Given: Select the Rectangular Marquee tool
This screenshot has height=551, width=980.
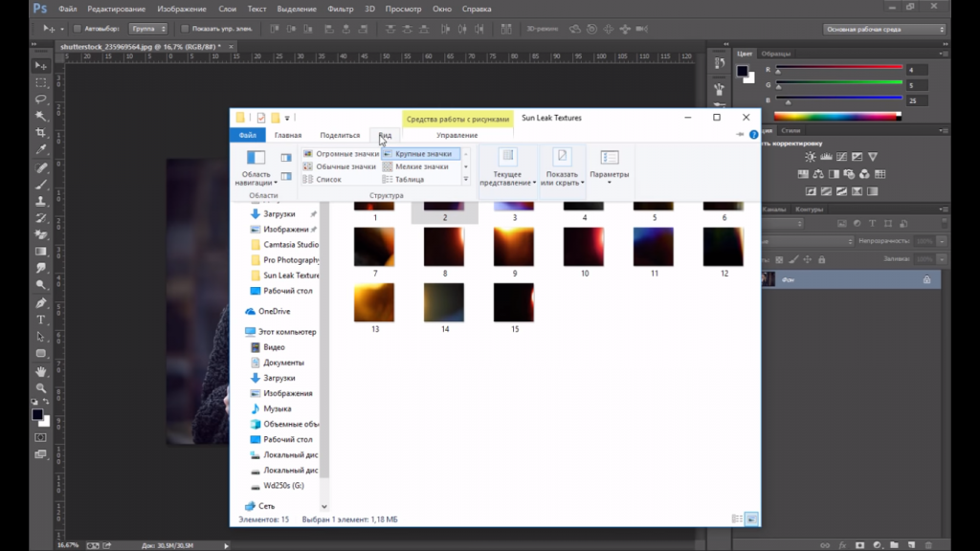Looking at the screenshot, I should pyautogui.click(x=40, y=82).
